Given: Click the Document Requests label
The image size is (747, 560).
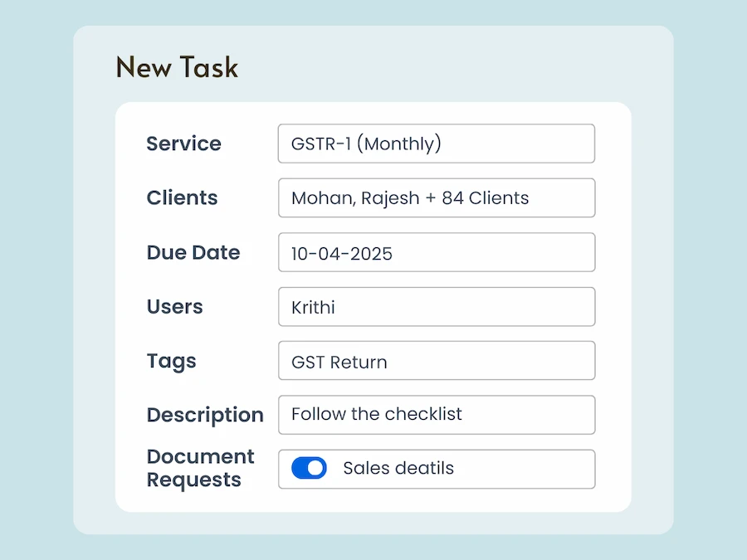Looking at the screenshot, I should click(x=200, y=468).
